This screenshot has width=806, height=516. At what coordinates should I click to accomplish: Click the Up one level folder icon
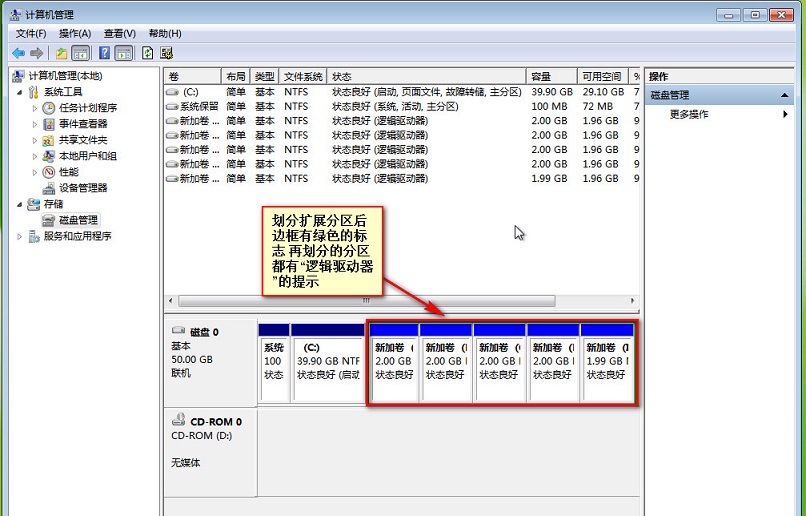coord(61,53)
